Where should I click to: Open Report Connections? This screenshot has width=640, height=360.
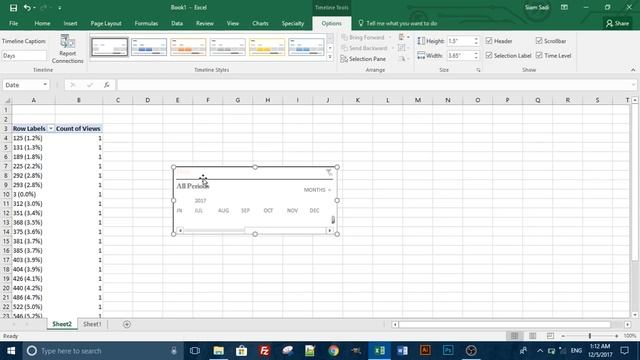67,49
